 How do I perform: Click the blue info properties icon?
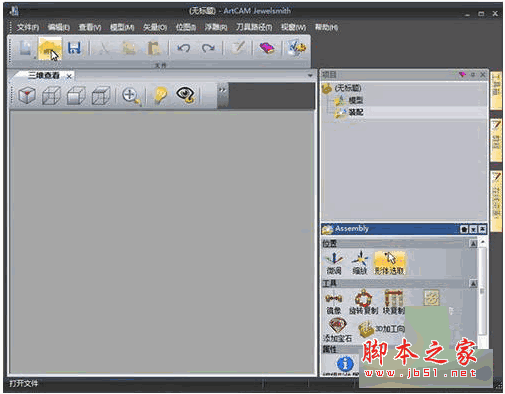(x=345, y=364)
